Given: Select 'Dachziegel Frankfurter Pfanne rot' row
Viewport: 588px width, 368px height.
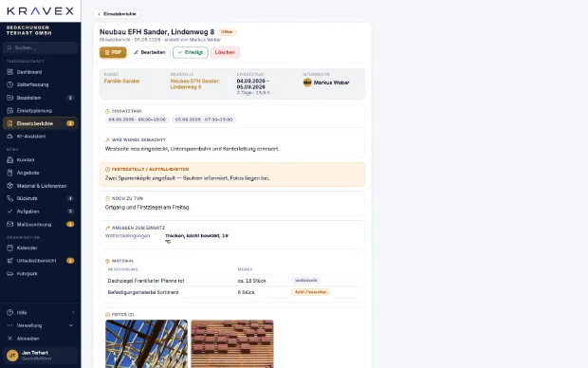Looking at the screenshot, I should point(232,281).
